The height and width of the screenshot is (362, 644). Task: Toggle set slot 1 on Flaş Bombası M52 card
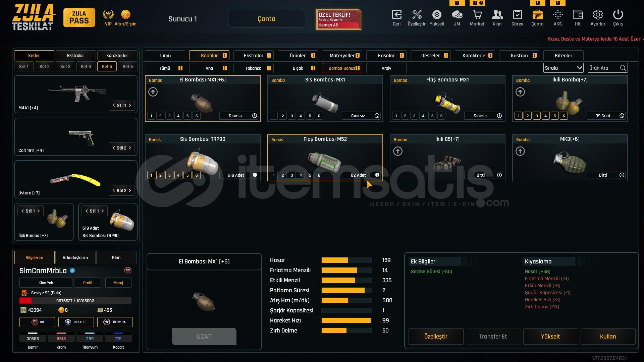[x=274, y=175]
